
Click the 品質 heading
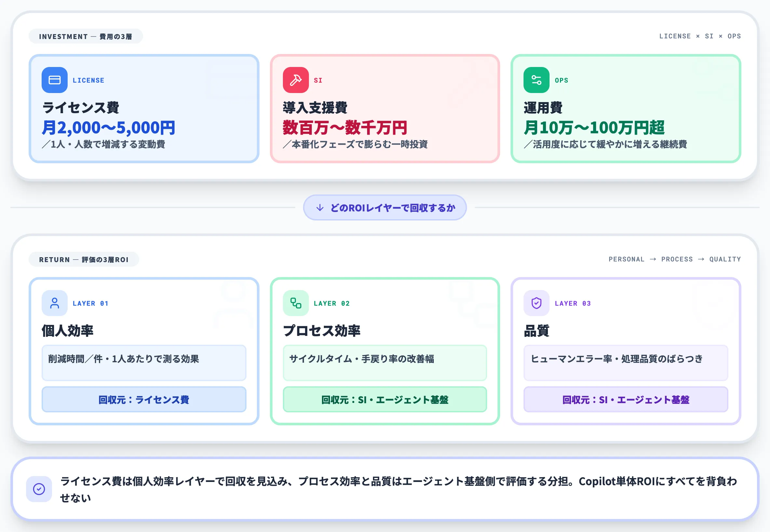coord(537,331)
